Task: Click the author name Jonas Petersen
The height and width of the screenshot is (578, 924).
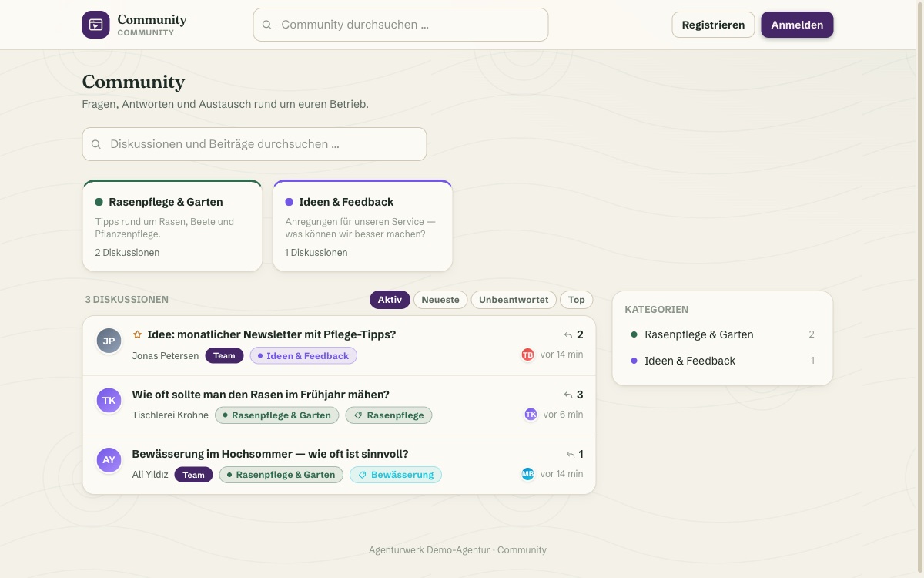Action: pos(166,355)
